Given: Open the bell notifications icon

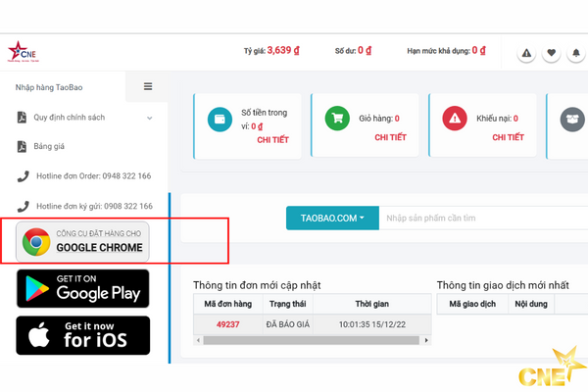Looking at the screenshot, I should [x=576, y=53].
